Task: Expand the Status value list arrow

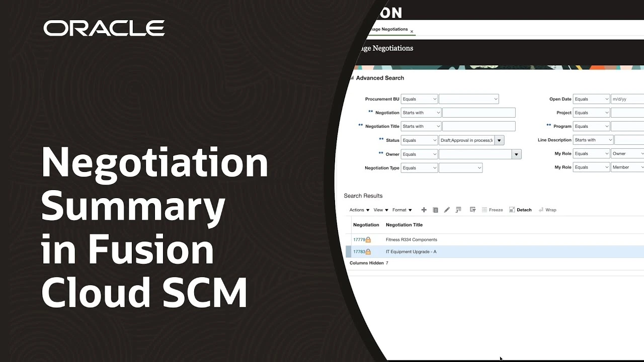Action: tap(499, 140)
